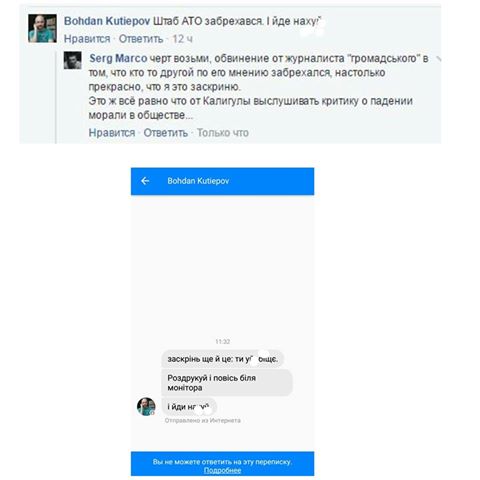Select the 11:32 chat time label
The height and width of the screenshot is (480, 480).
click(222, 342)
